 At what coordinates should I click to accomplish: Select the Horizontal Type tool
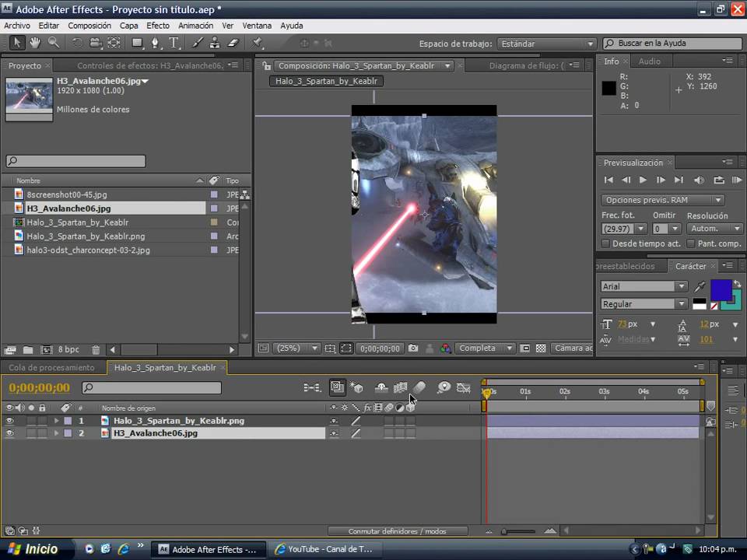point(174,43)
